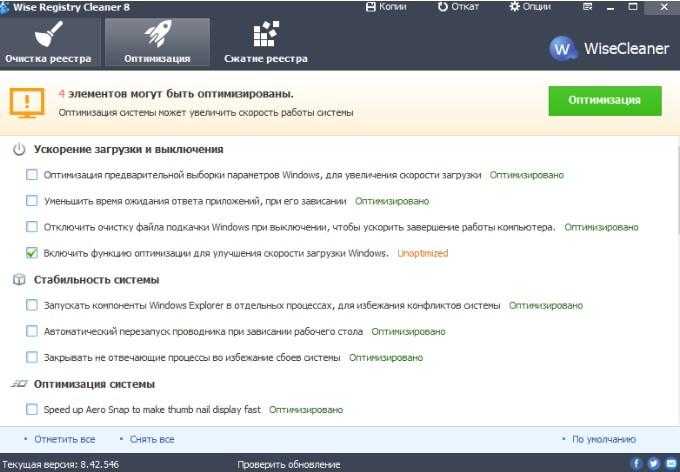Open Откат restore menu
The image size is (680, 472).
pyautogui.click(x=458, y=7)
